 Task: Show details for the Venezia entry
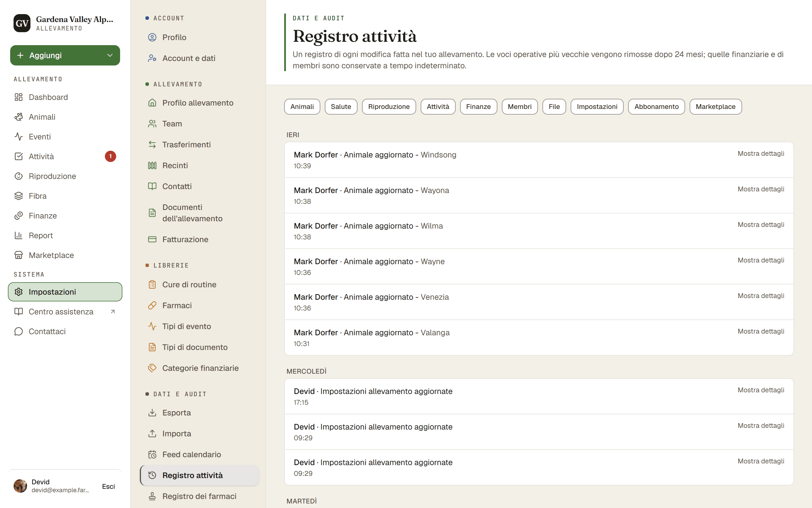click(761, 296)
